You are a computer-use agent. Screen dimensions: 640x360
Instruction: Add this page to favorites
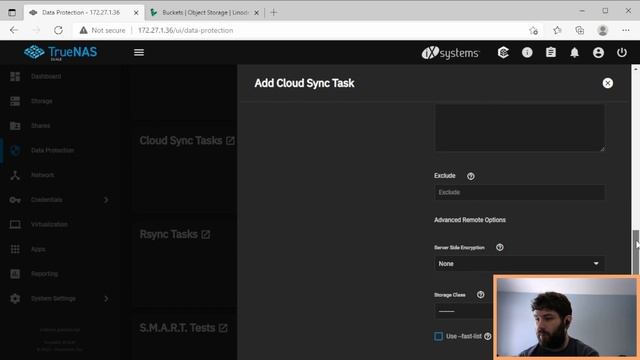[x=533, y=30]
